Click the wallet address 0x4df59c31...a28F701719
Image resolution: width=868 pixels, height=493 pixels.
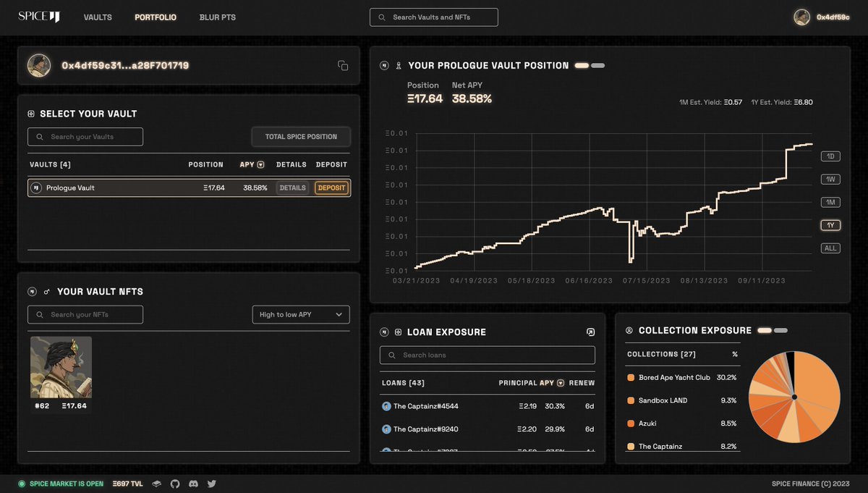[x=125, y=66]
